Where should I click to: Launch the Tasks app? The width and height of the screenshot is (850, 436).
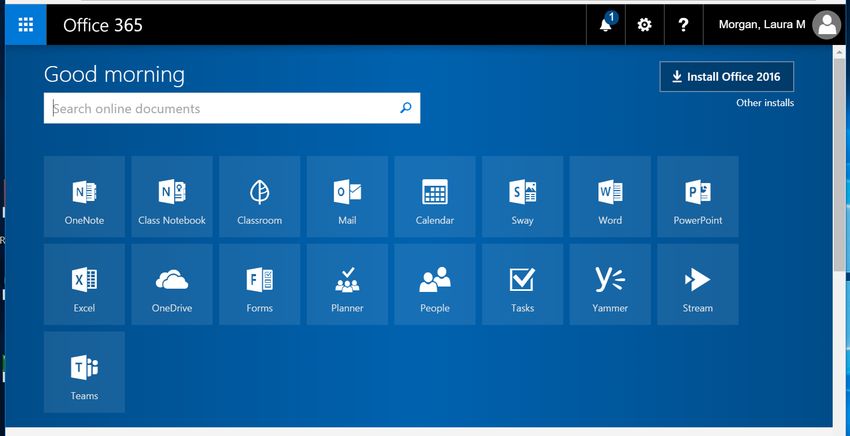tap(523, 284)
